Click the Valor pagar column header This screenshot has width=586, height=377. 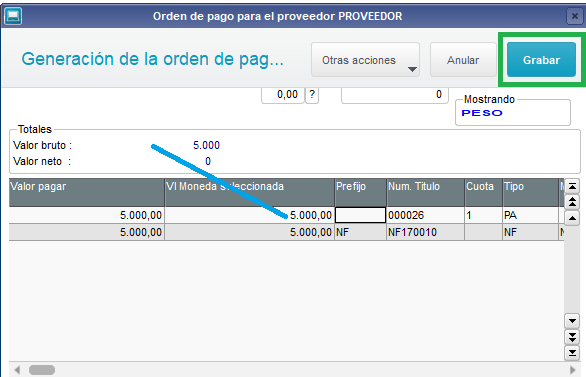tap(87, 192)
